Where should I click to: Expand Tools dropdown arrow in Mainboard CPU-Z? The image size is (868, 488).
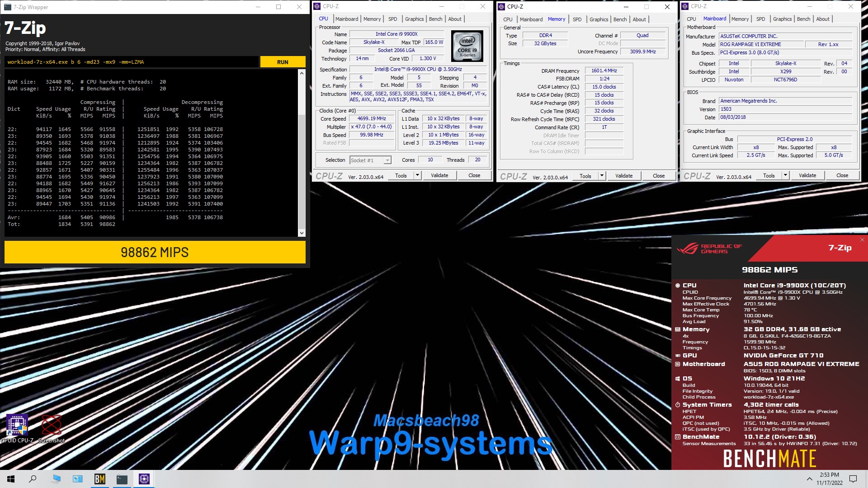tap(785, 175)
